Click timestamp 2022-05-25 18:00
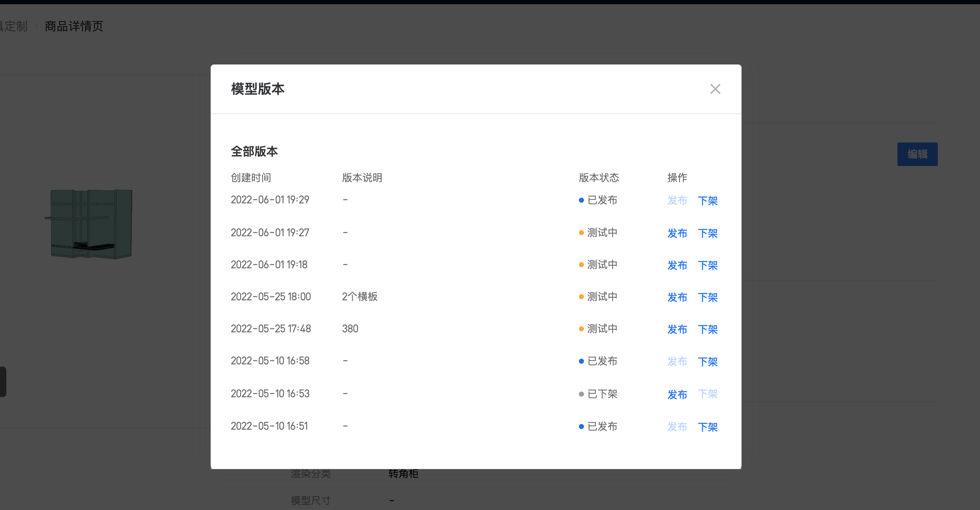 click(x=271, y=297)
